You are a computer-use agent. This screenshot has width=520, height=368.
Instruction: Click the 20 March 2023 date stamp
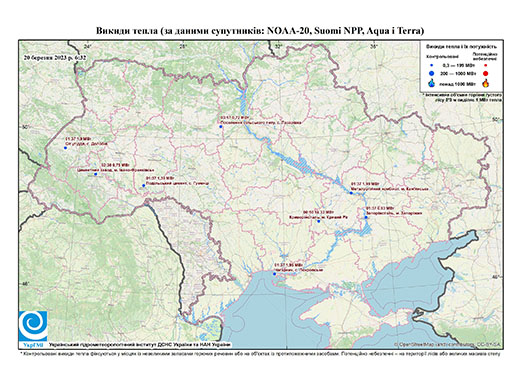(x=55, y=57)
